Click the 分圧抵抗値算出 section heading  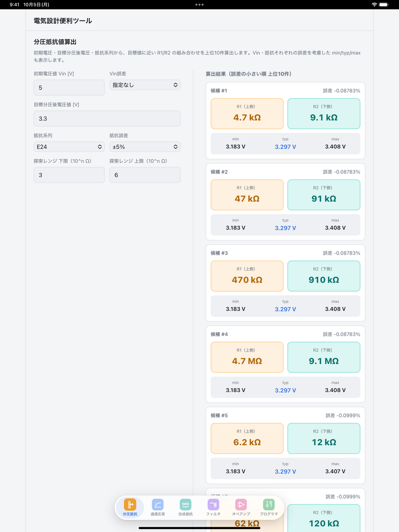coord(55,42)
